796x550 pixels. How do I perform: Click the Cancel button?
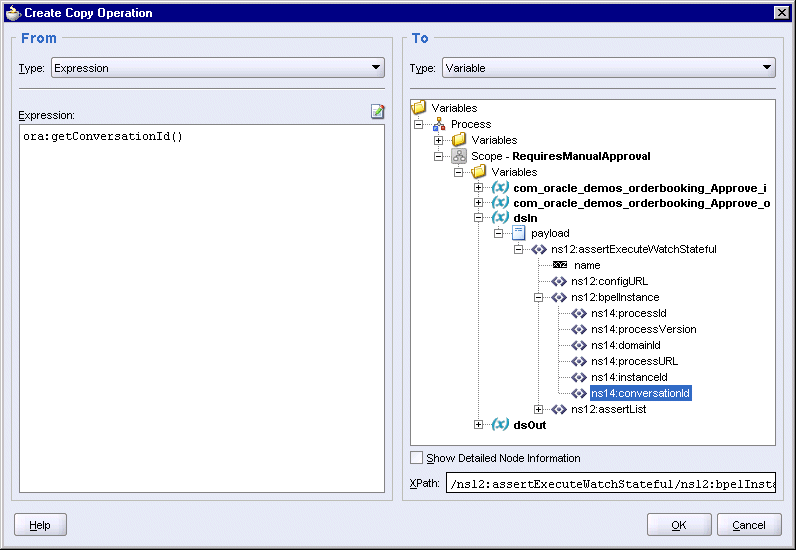pyautogui.click(x=749, y=525)
